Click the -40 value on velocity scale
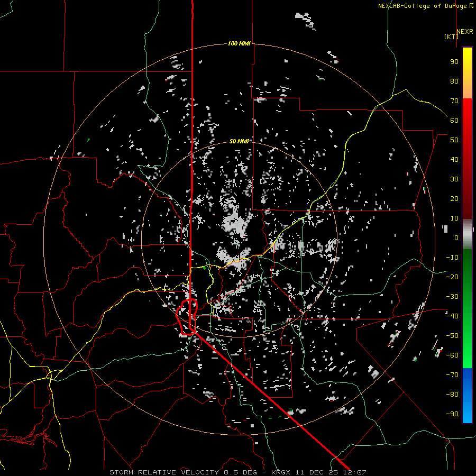 pos(452,316)
